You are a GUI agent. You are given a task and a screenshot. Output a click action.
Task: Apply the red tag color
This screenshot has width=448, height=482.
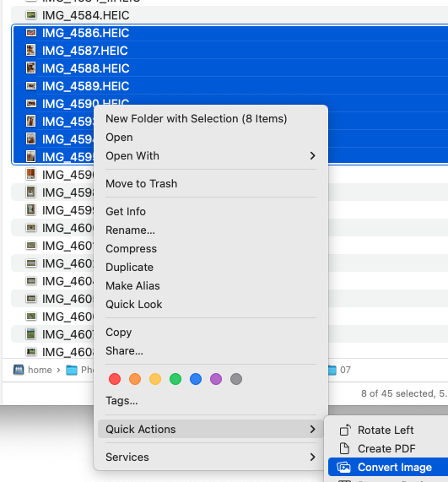point(115,379)
